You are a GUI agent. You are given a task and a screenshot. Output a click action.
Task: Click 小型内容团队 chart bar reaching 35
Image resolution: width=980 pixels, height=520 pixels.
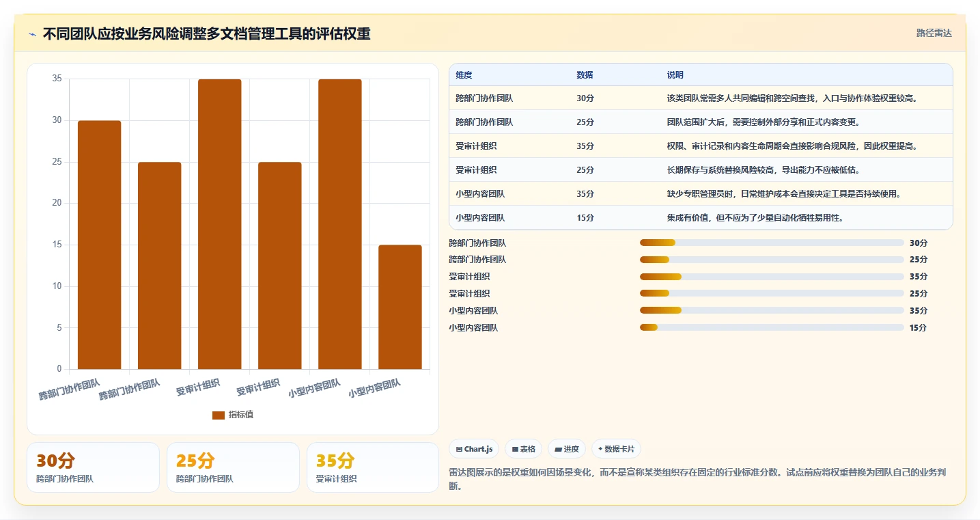point(340,224)
